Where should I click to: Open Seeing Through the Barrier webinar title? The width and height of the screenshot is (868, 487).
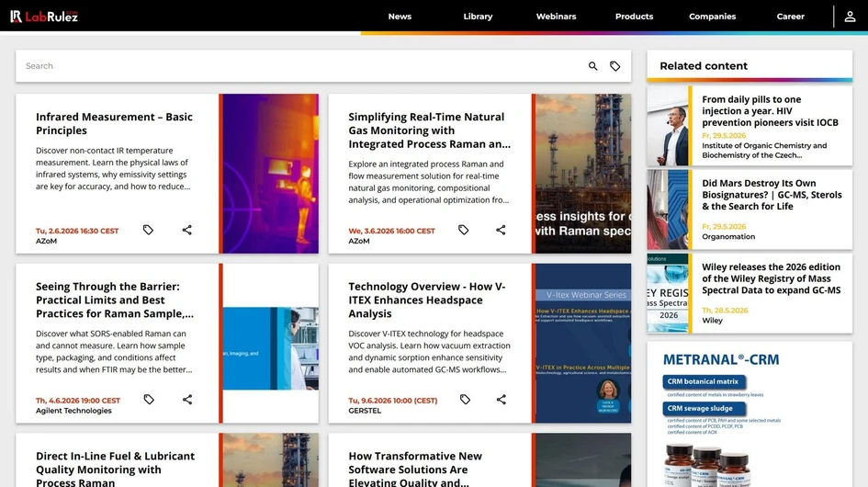coord(115,300)
